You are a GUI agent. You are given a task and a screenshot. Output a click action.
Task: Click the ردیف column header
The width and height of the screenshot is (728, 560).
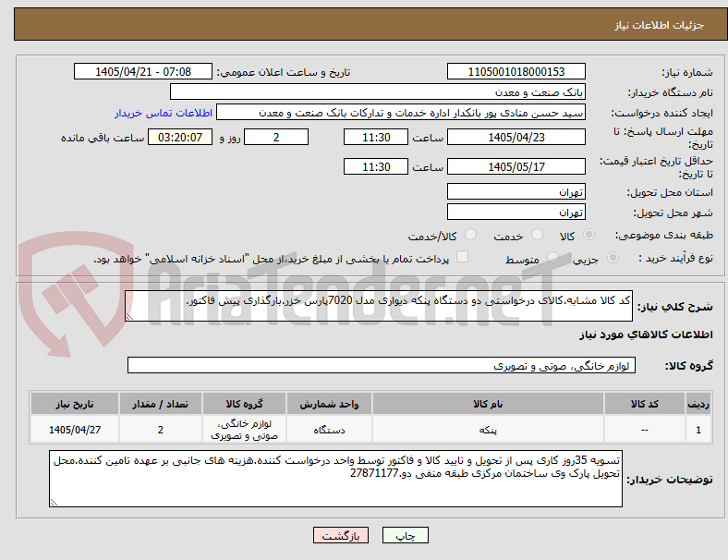click(x=698, y=404)
